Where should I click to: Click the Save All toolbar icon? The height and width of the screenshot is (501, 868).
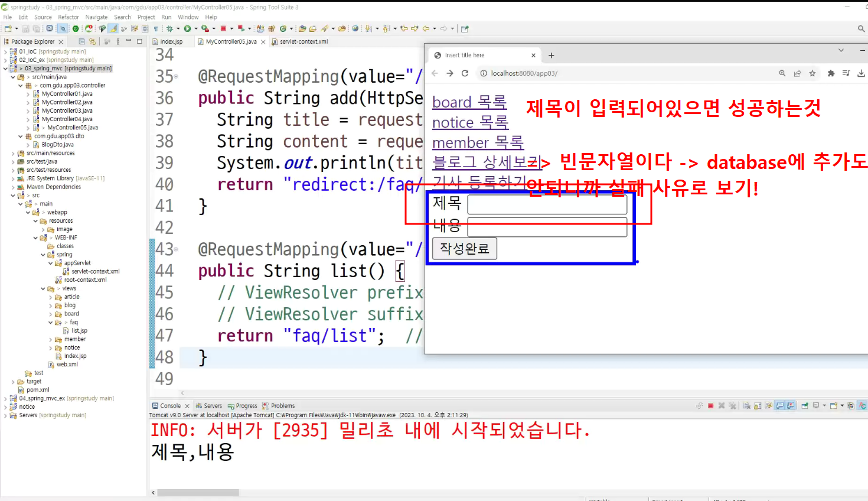pos(36,28)
